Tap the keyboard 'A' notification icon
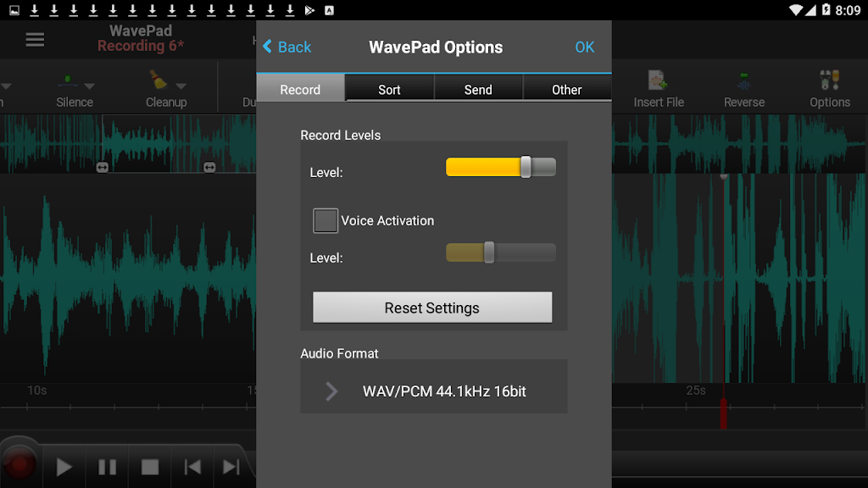The width and height of the screenshot is (868, 488). click(330, 10)
